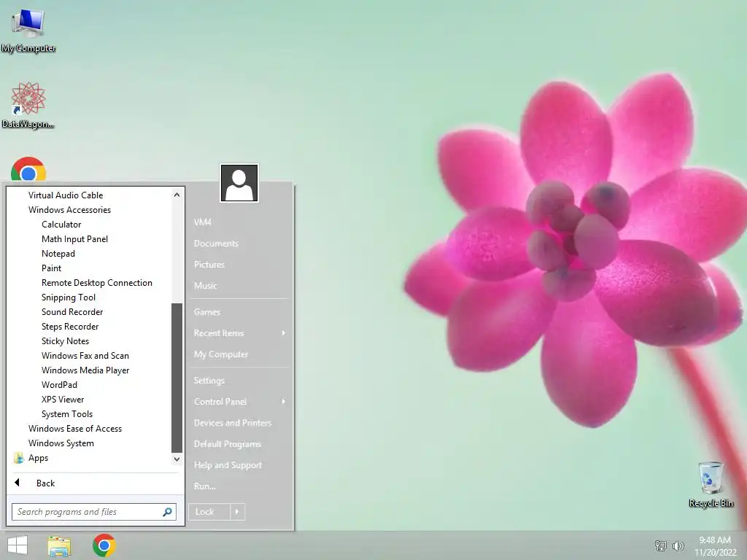Viewport: 747px width, 560px height.
Task: Click the Start menu list scrollbar thumb
Action: (x=177, y=378)
